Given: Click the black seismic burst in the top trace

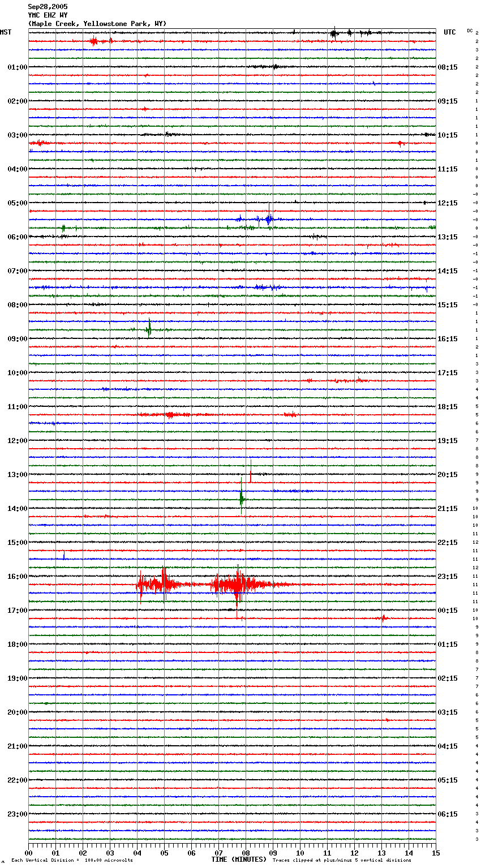Looking at the screenshot, I should pos(334,33).
